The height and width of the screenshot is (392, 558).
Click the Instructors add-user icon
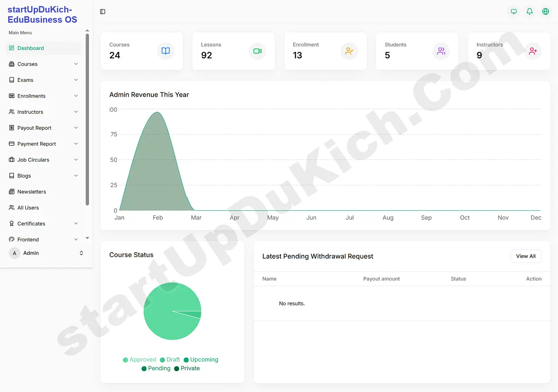[533, 51]
